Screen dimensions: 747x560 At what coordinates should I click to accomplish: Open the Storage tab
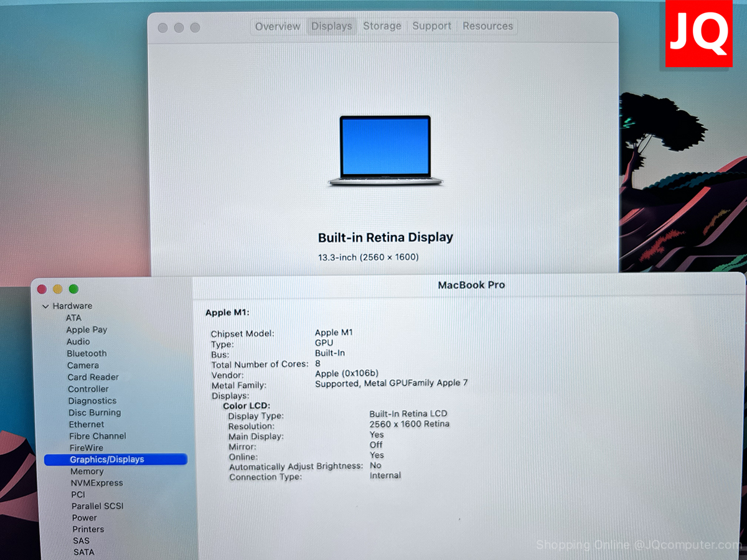tap(382, 26)
